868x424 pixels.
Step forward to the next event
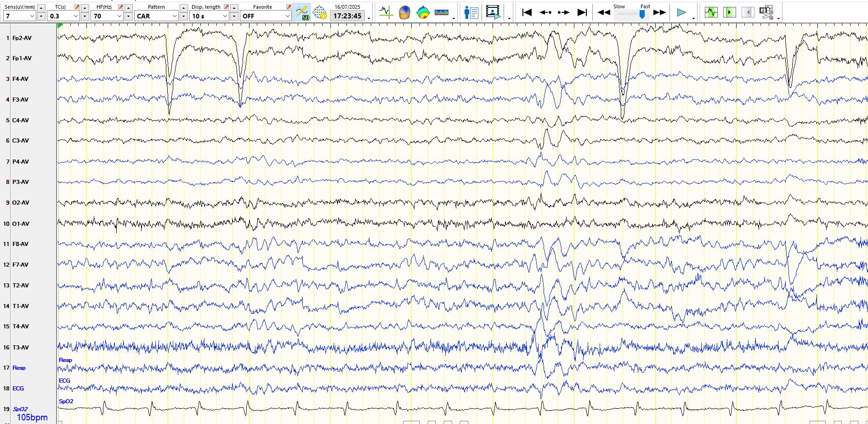click(x=563, y=12)
